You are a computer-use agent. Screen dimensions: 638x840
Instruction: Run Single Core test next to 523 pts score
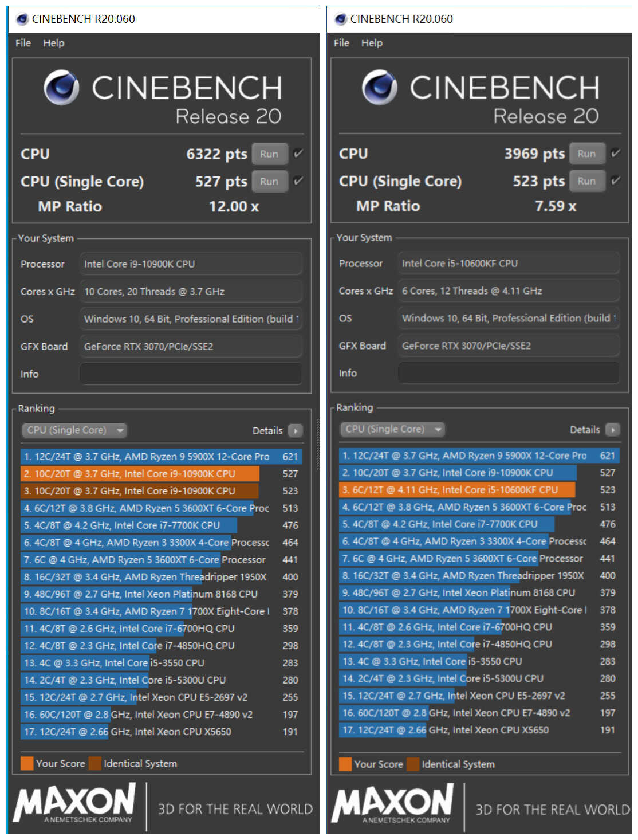coord(587,181)
